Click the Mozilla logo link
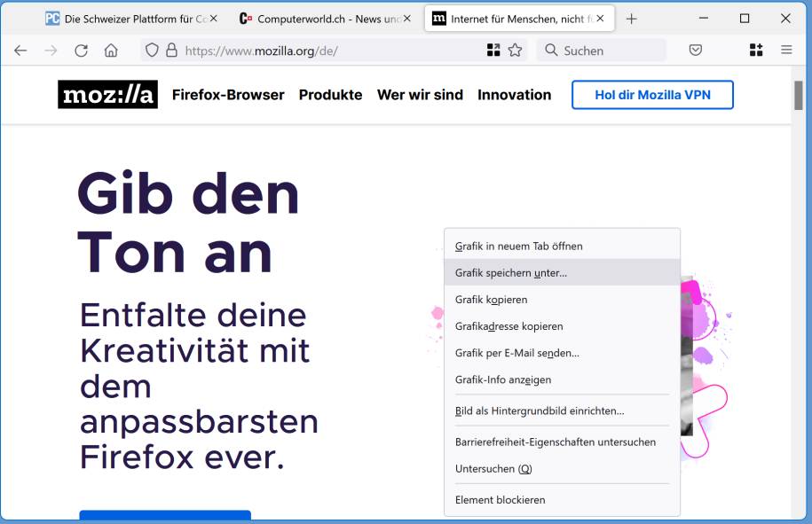812x524 pixels. (107, 95)
